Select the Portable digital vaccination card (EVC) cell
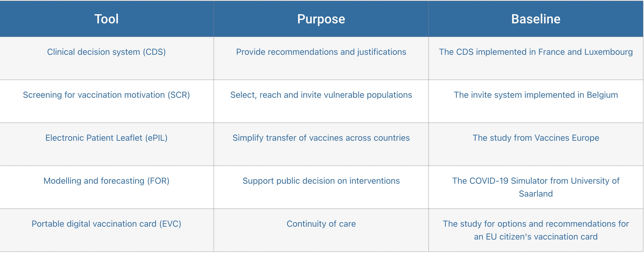Screen dimensions: 644x253 click(x=107, y=230)
